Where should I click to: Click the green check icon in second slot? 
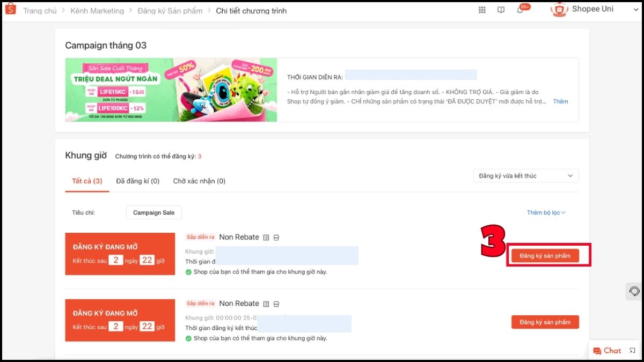click(188, 338)
